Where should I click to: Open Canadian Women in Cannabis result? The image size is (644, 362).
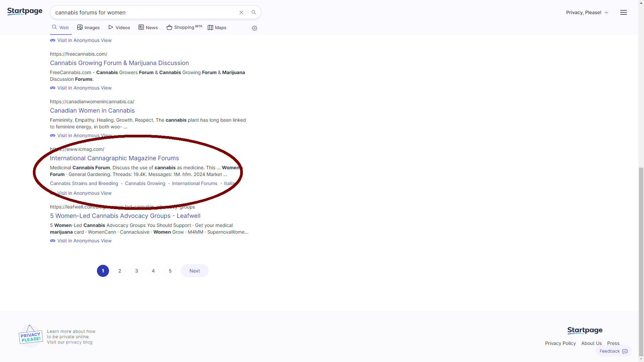92,111
